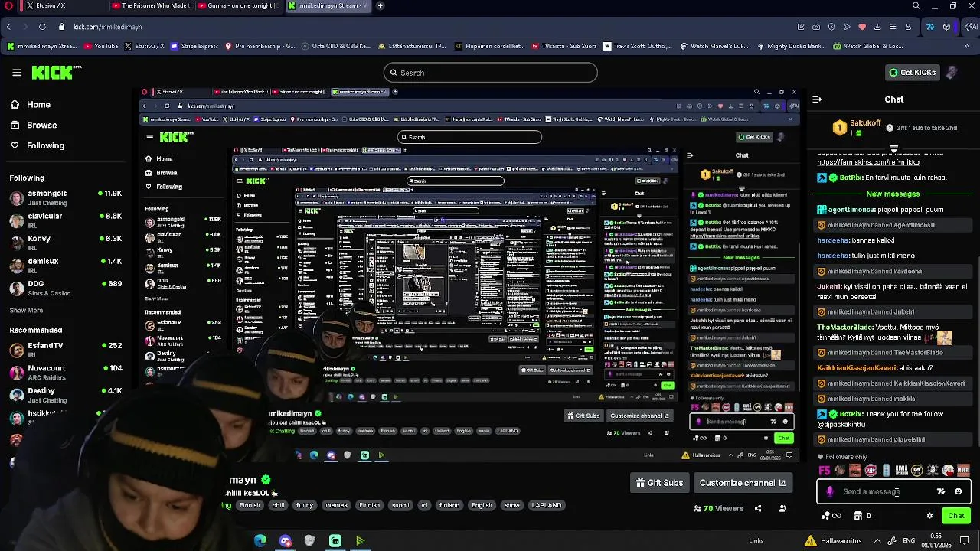Open Konvy's channel in Following
The image size is (980, 551).
(x=65, y=243)
